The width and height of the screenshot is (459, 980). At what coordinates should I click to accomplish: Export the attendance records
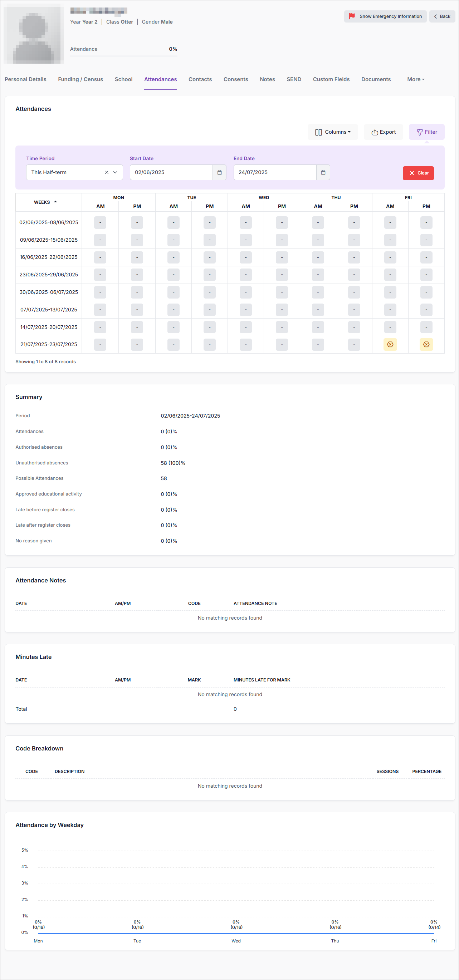click(x=383, y=132)
